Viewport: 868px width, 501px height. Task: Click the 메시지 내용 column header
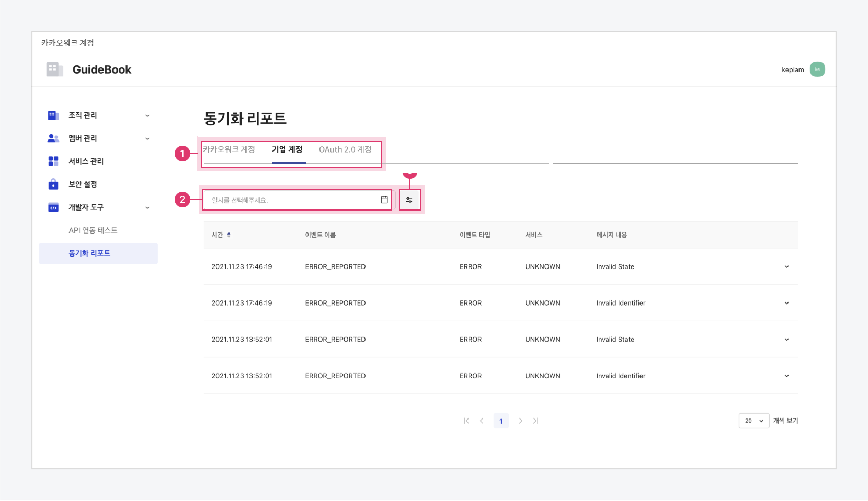click(612, 235)
